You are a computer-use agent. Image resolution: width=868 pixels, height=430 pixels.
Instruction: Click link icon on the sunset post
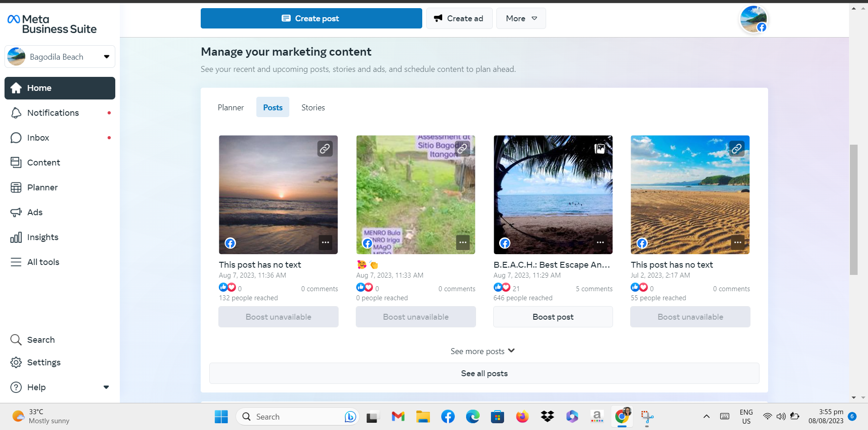[325, 149]
